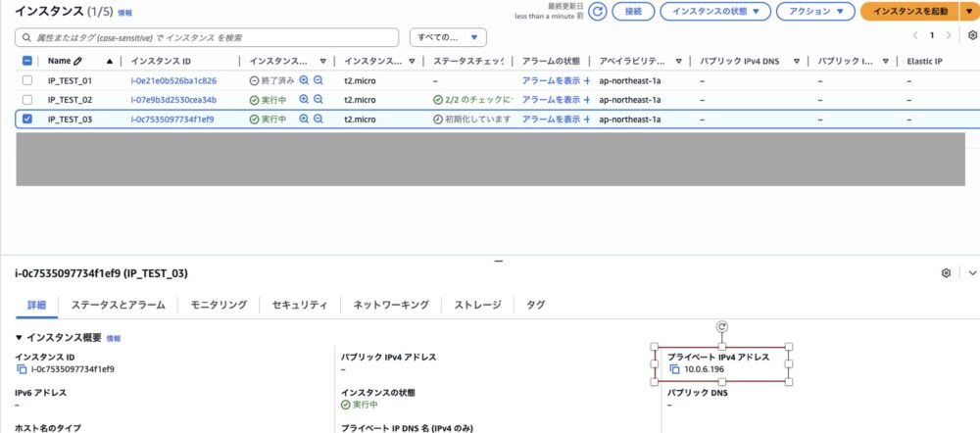Check the IP_TEST_01 row checkbox
The height and width of the screenshot is (433, 980).
click(x=27, y=80)
